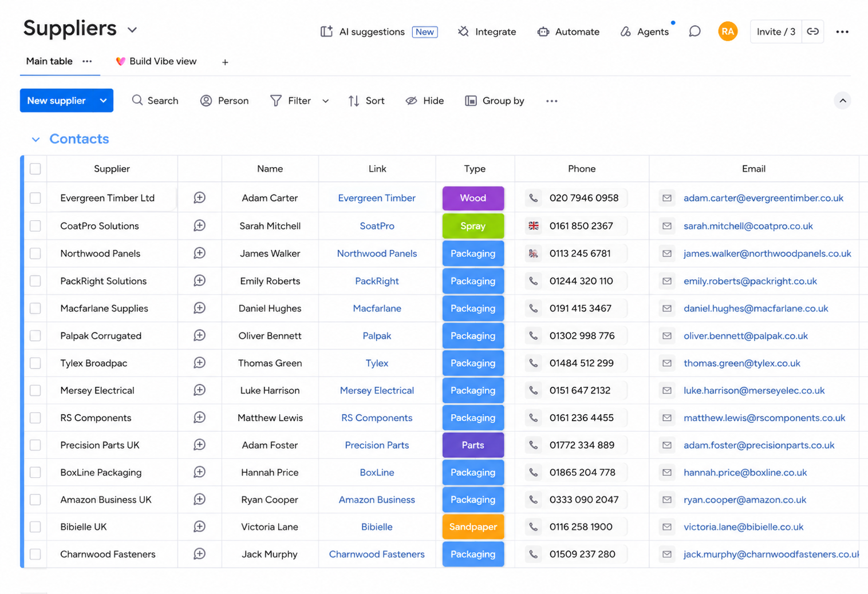Open updates for Evergreen Timber Ltd row
868x594 pixels.
click(199, 198)
